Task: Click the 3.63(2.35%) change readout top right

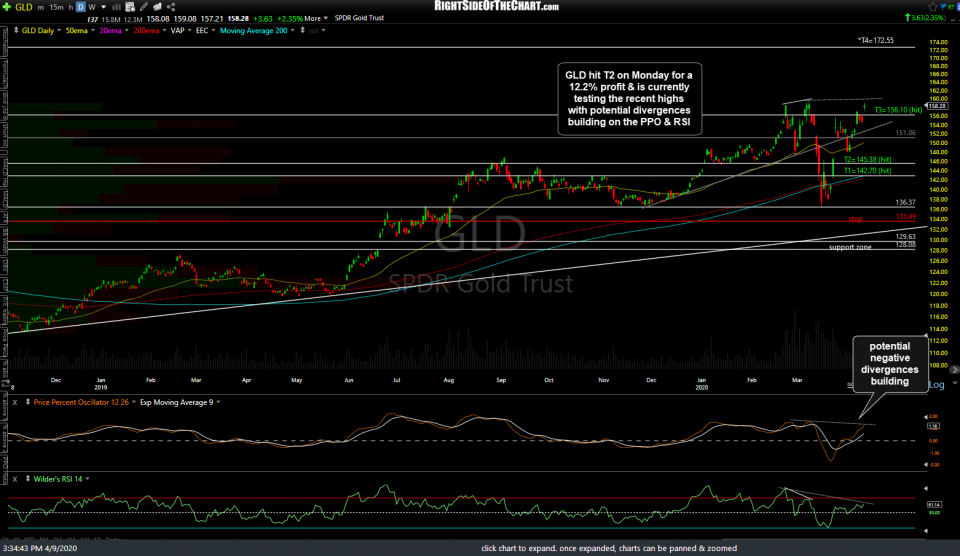Action: (928, 18)
